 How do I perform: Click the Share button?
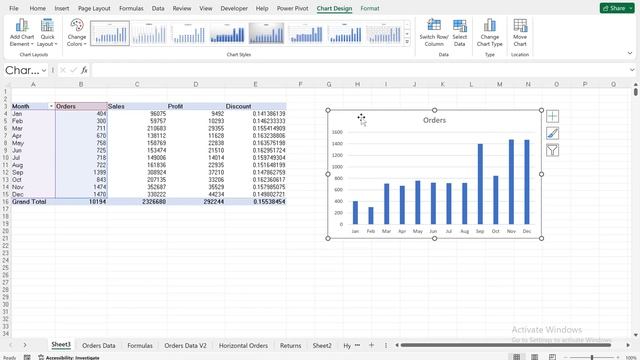coord(617,8)
